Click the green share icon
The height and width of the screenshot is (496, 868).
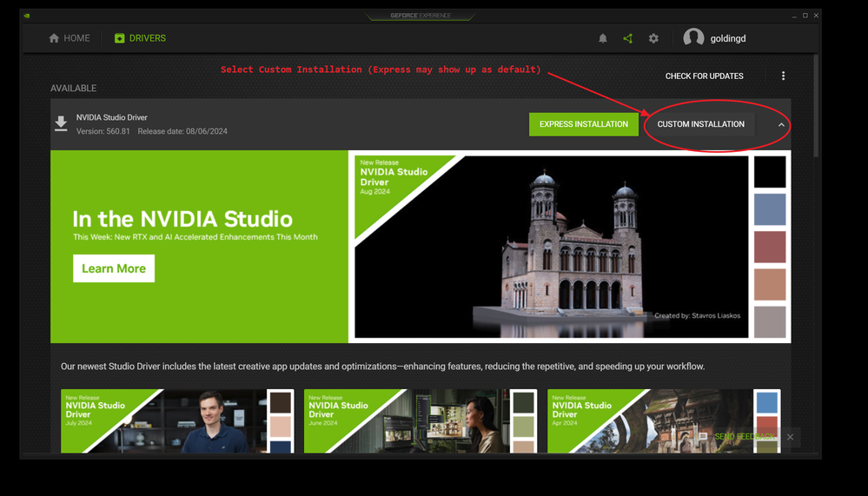627,38
